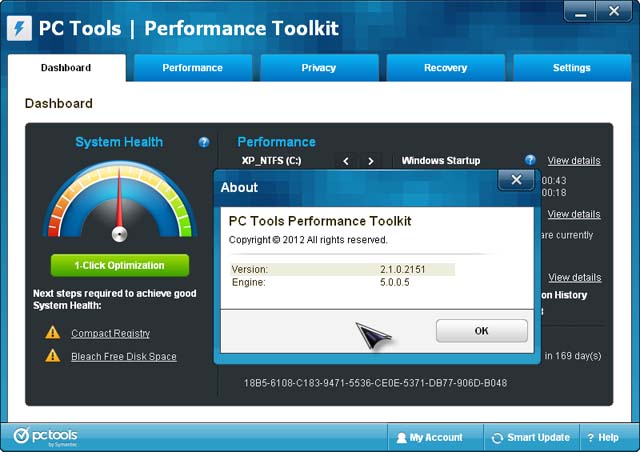View details for Windows Startup
This screenshot has width=640, height=452.
point(574,160)
